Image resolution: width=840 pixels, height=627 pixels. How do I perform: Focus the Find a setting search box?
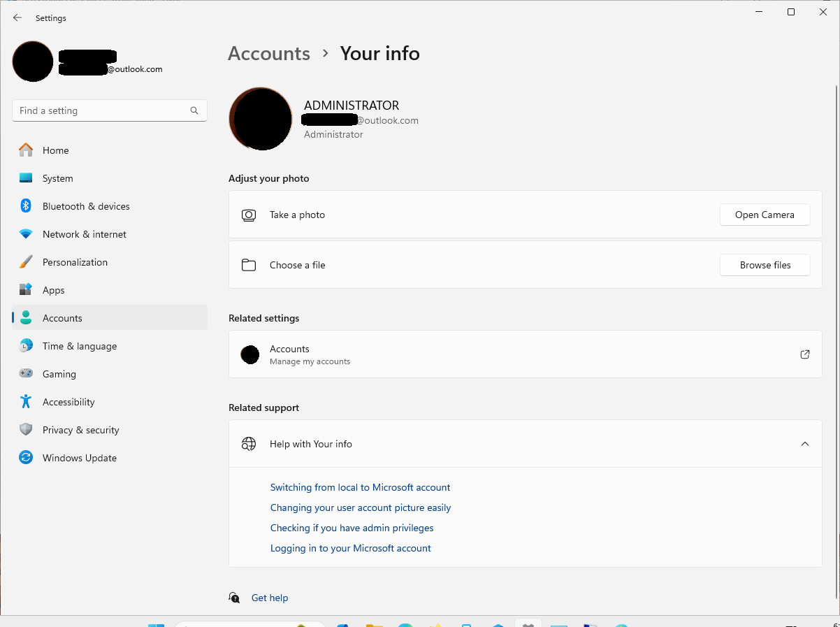pos(110,110)
